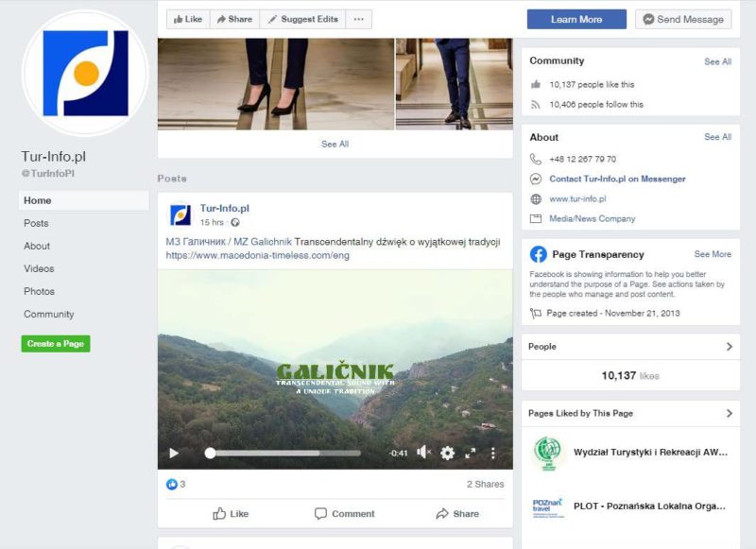Select the Home tab in sidebar
Screen dimensions: 756x549
(x=84, y=200)
